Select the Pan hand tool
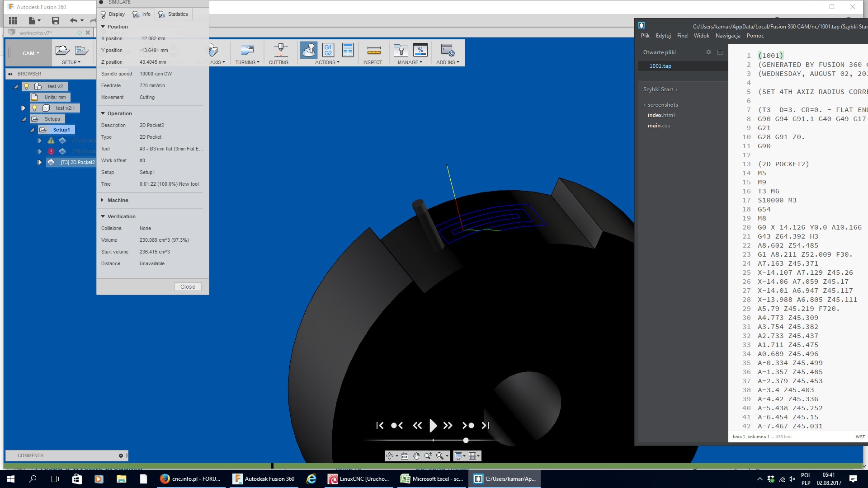This screenshot has height=488, width=868. [416, 456]
